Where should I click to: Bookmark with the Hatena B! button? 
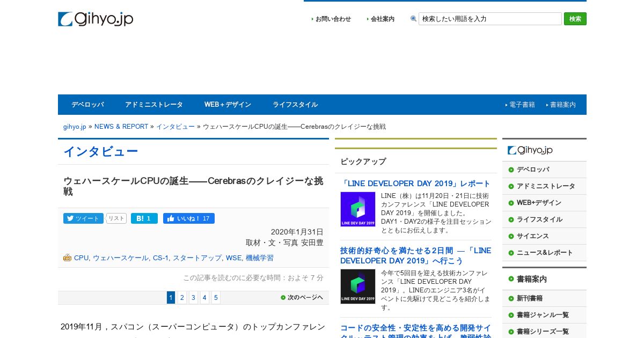click(144, 218)
